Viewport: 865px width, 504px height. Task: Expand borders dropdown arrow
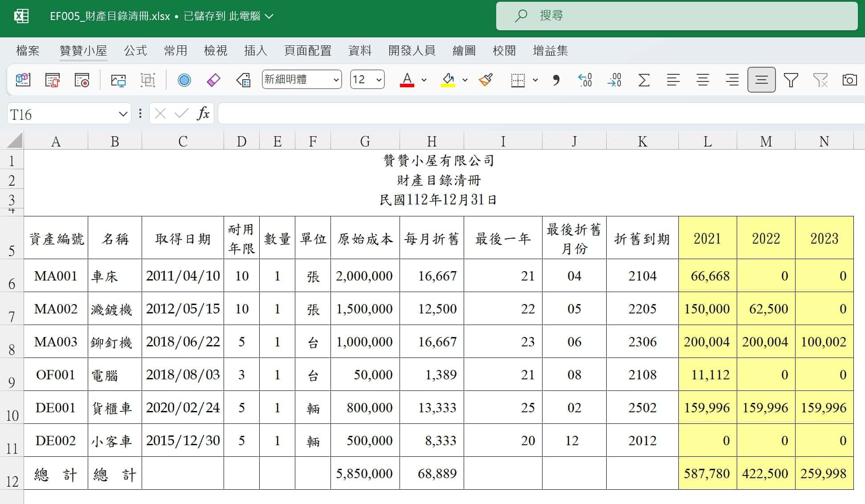535,80
